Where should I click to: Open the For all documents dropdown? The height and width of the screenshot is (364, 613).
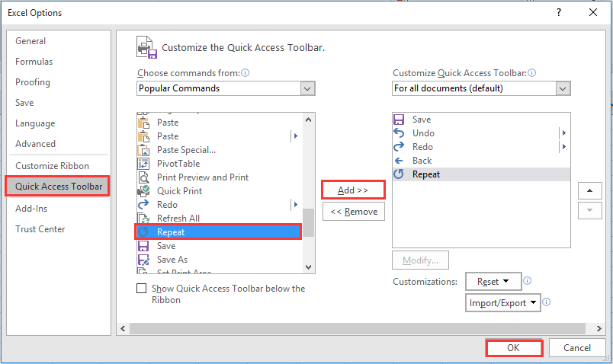pyautogui.click(x=481, y=88)
